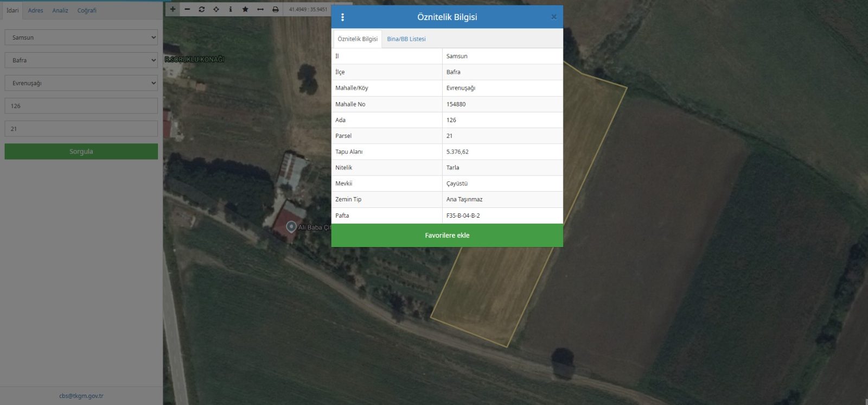Click the locate crosshair icon
This screenshot has width=868, height=405.
click(x=216, y=9)
